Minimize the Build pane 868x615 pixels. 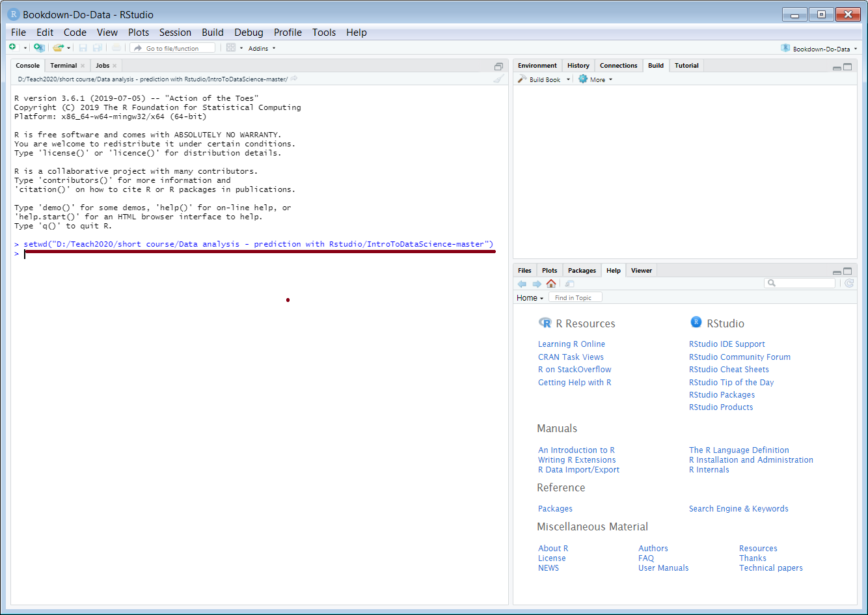point(837,67)
